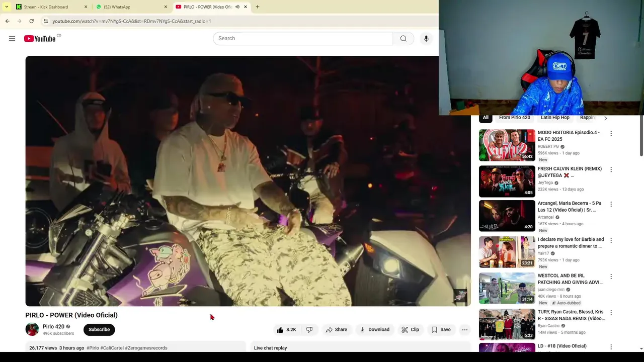This screenshot has width=644, height=362.
Task: Show more chips with right arrow
Action: click(605, 118)
